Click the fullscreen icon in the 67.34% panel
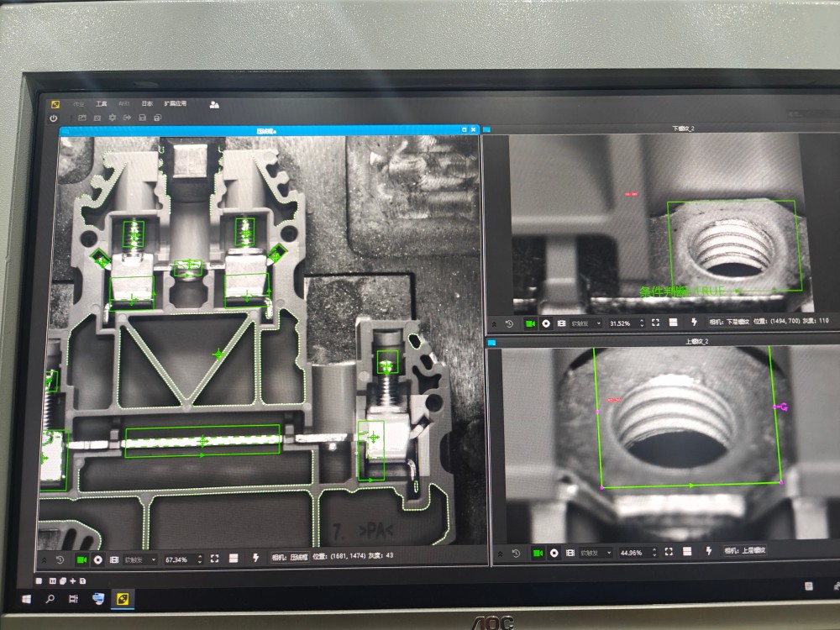Image resolution: width=840 pixels, height=630 pixels. pos(214,559)
